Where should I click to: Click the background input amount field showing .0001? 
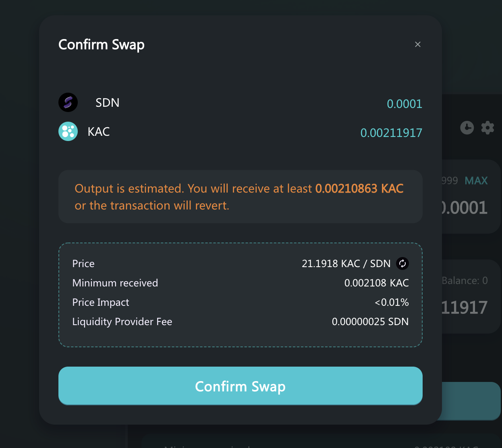tap(465, 208)
